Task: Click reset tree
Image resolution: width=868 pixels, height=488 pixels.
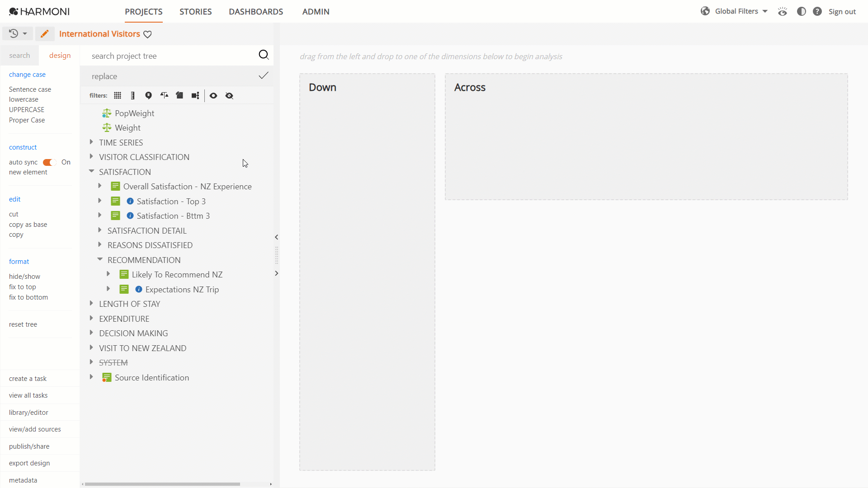Action: click(x=23, y=324)
